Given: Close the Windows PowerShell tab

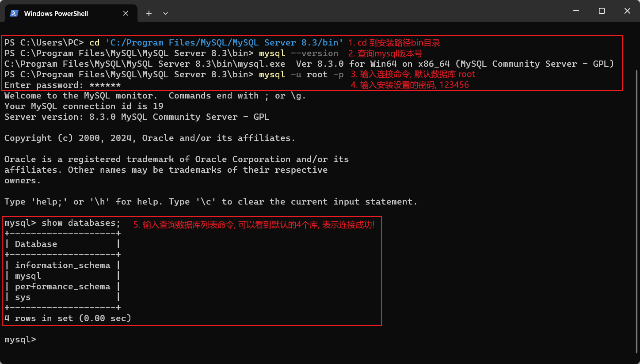Looking at the screenshot, I should click(126, 13).
